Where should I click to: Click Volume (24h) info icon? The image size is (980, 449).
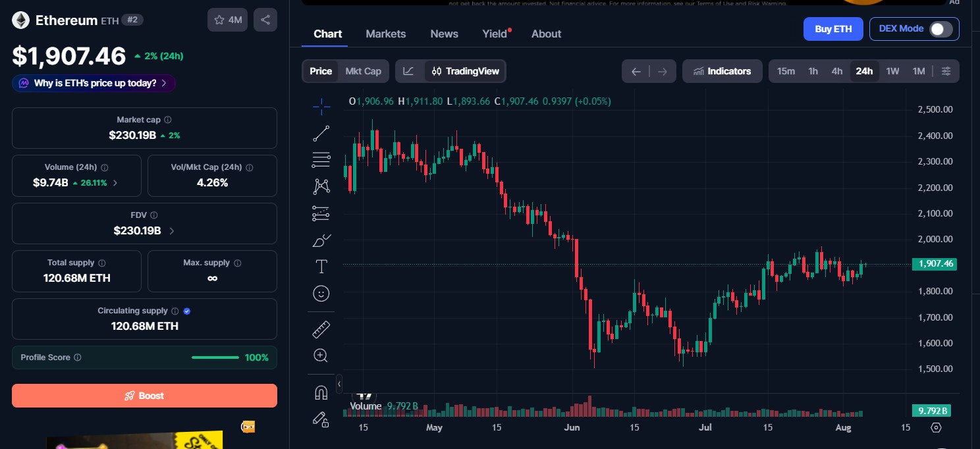click(105, 167)
